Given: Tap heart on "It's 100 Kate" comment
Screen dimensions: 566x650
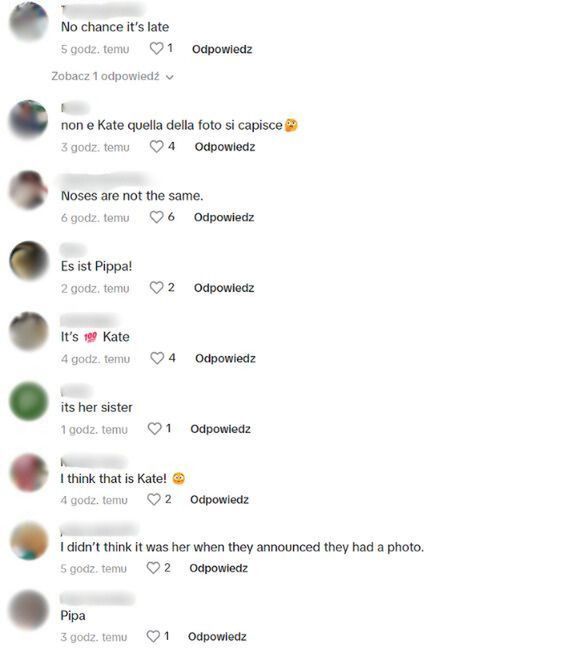Looking at the screenshot, I should click(x=157, y=358).
